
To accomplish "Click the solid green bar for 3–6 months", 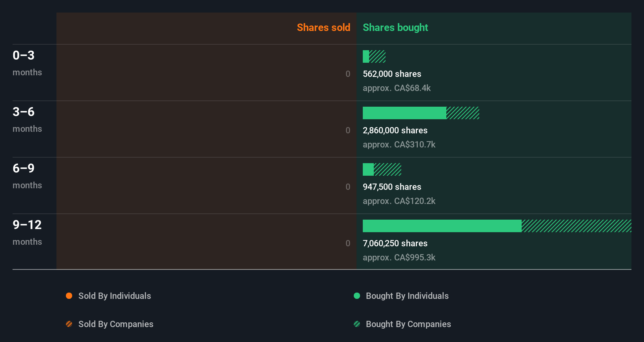I will point(404,113).
